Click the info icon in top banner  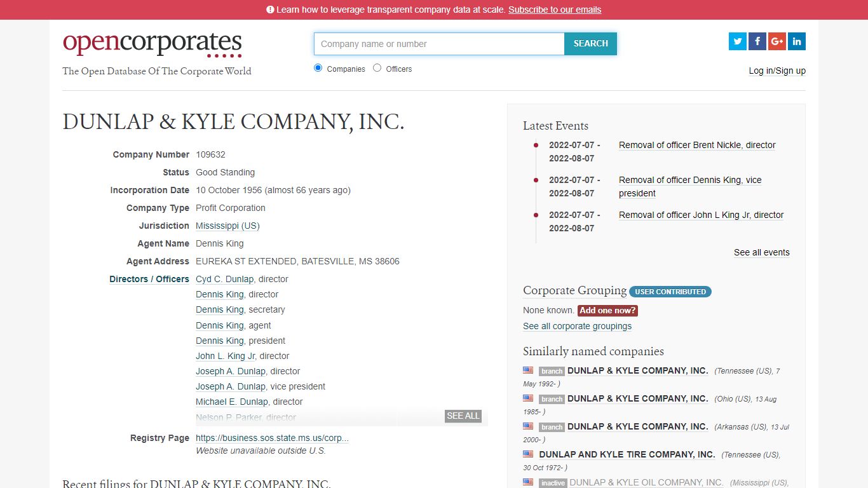[x=270, y=10]
